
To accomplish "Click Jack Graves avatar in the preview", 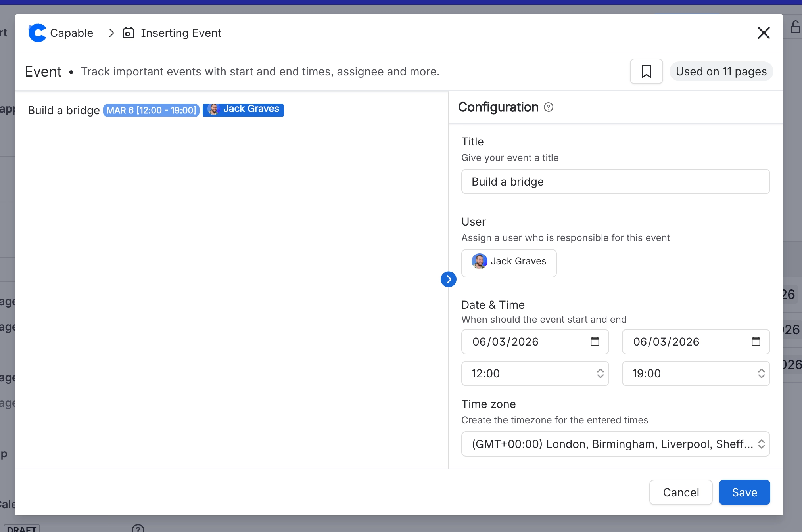I will point(213,109).
